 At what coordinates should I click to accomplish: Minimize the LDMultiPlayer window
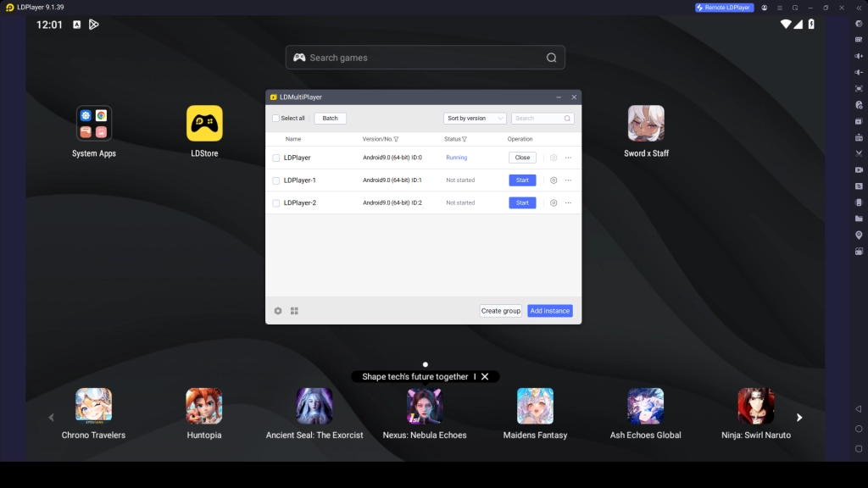(x=559, y=97)
